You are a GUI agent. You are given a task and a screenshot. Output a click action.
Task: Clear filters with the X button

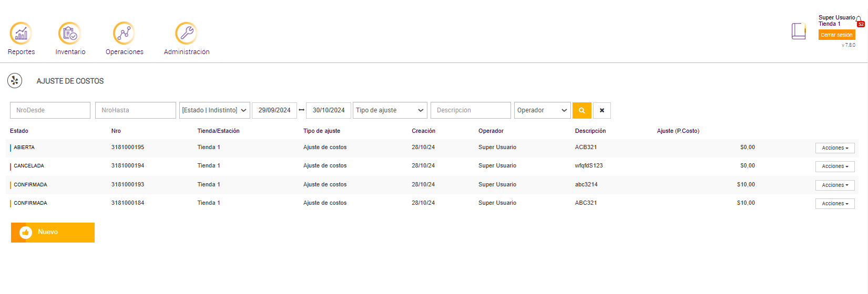(601, 110)
